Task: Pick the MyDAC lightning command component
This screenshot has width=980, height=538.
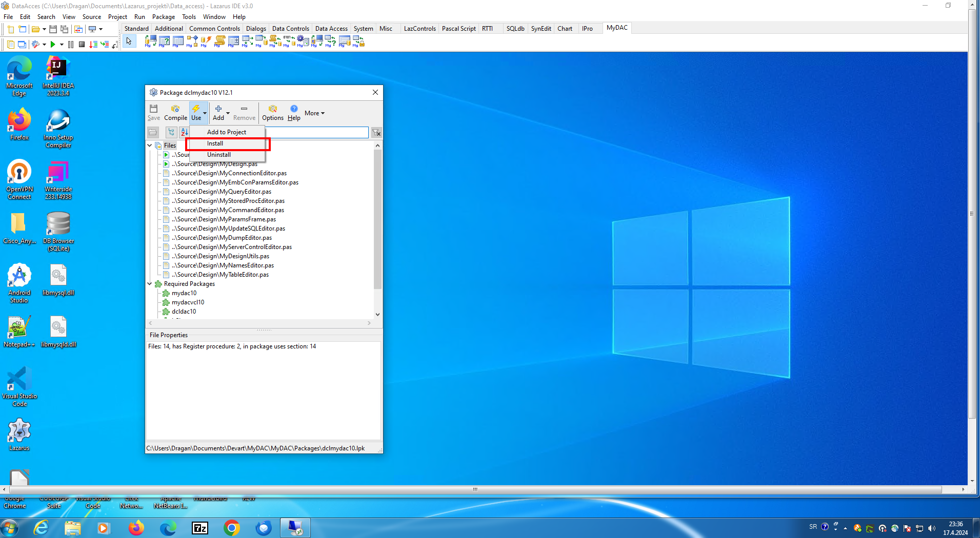Action: (x=206, y=42)
